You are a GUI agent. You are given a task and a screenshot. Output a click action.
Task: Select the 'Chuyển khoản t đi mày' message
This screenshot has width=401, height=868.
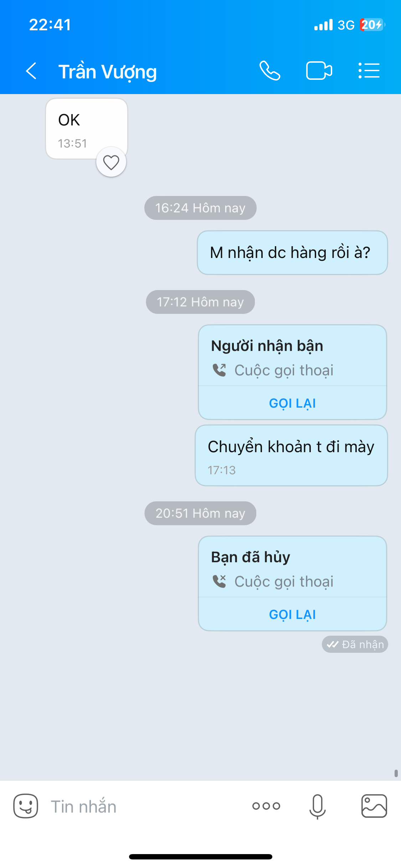pyautogui.click(x=291, y=455)
